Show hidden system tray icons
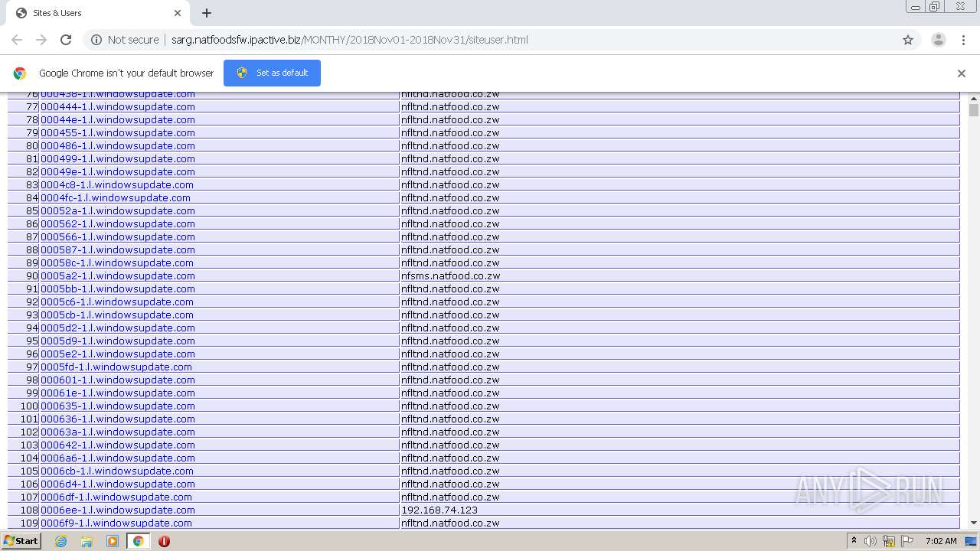980x551 pixels. pyautogui.click(x=854, y=541)
